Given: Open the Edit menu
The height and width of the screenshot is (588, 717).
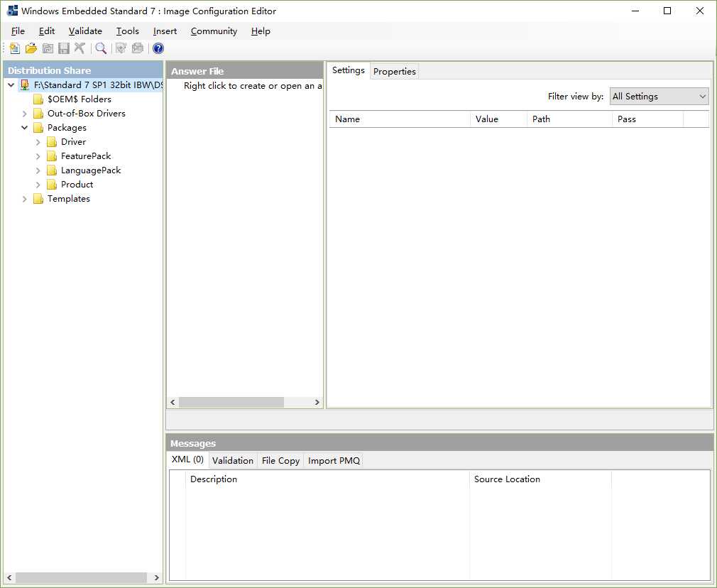Looking at the screenshot, I should (x=47, y=31).
